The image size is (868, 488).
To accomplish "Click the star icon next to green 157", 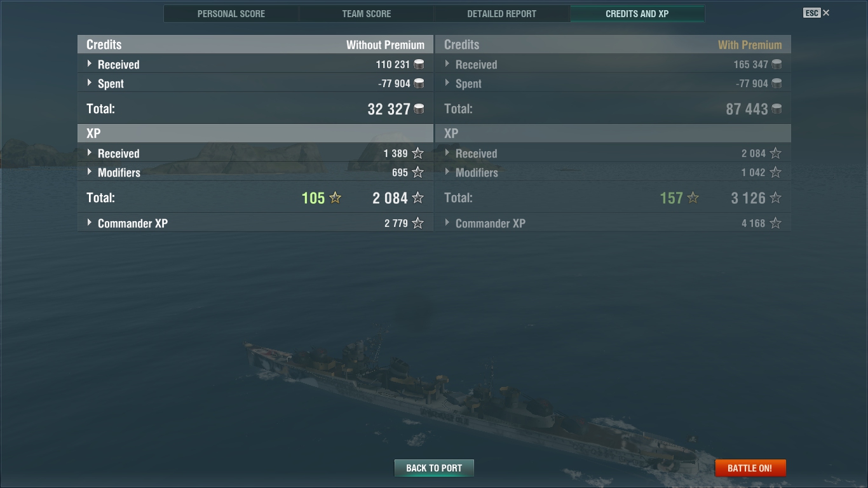I will coord(693,198).
